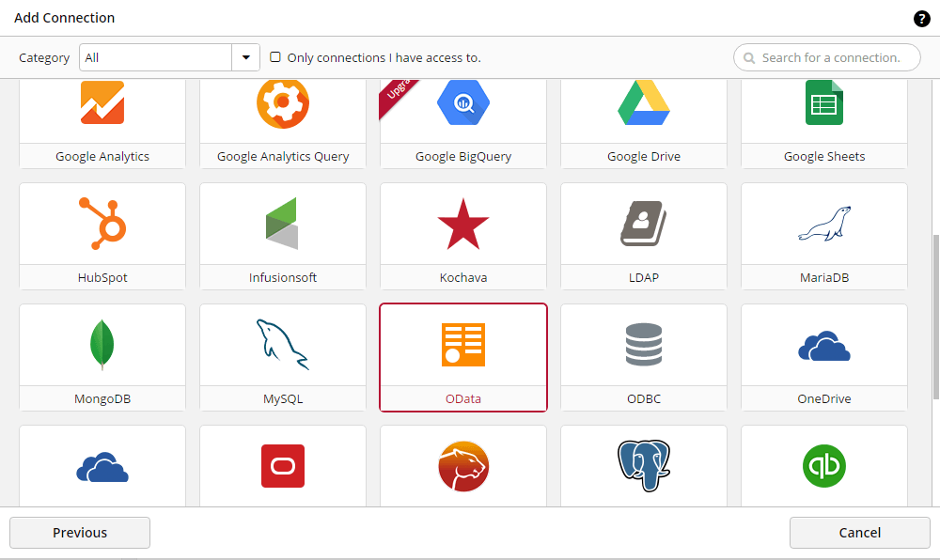The height and width of the screenshot is (560, 940).
Task: Click the MariaDB label text
Action: pyautogui.click(x=824, y=277)
